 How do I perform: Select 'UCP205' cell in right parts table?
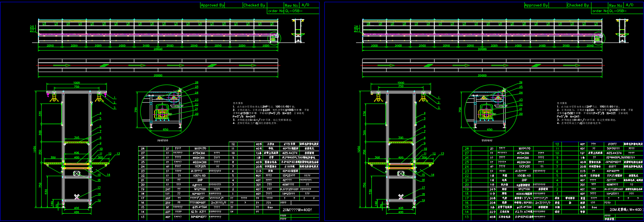point(524,166)
